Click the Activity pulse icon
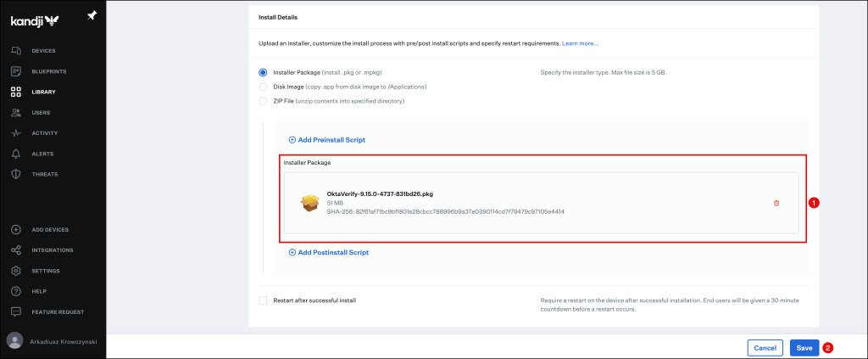Image resolution: width=868 pixels, height=359 pixels. point(15,133)
